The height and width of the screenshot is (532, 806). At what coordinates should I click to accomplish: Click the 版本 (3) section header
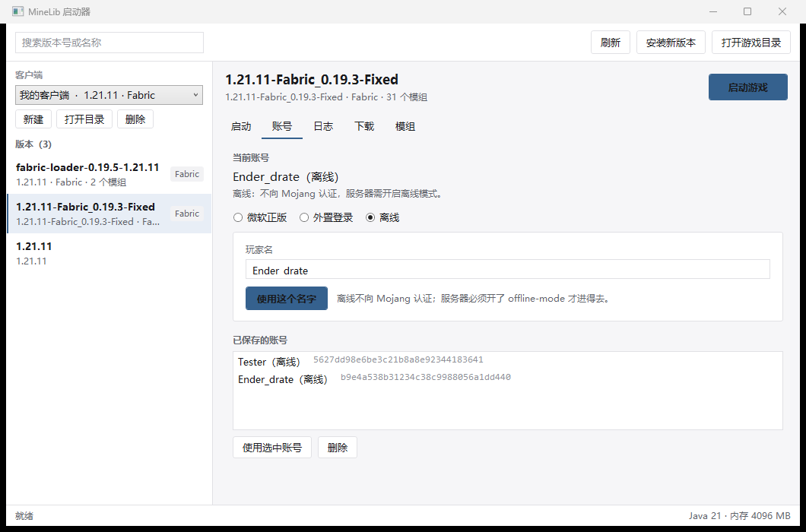point(33,144)
